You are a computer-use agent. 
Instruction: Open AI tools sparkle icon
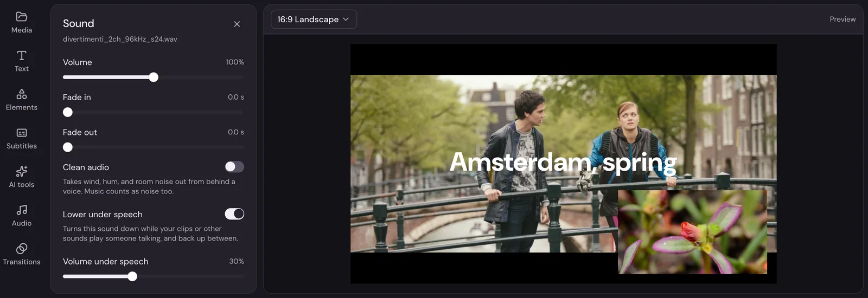[22, 171]
